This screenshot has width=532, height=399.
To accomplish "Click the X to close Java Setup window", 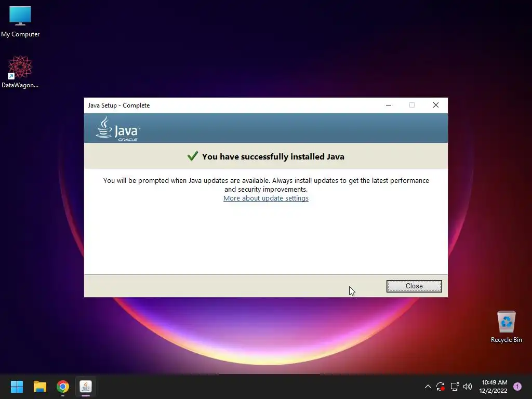I will pyautogui.click(x=436, y=105).
